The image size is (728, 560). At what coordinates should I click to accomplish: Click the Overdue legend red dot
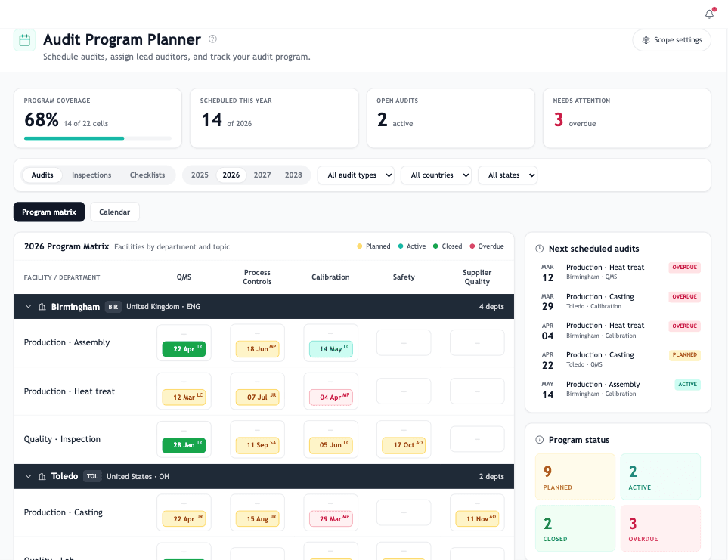472,246
